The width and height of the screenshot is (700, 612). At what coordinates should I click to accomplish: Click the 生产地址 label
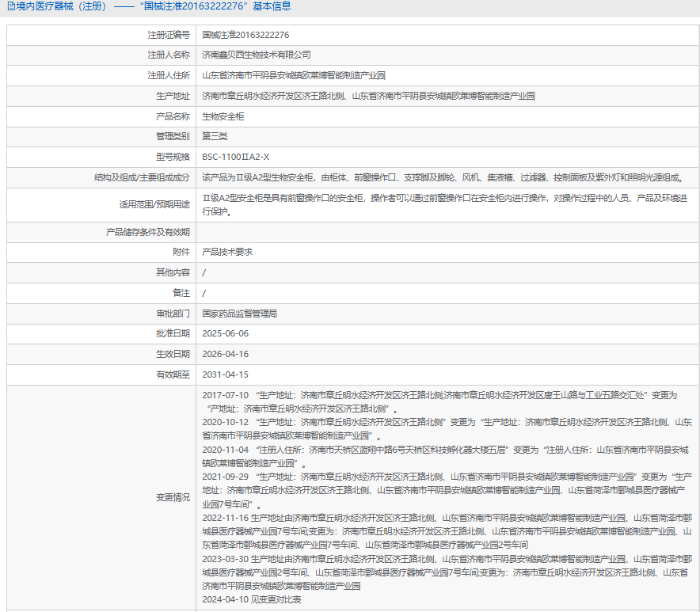(173, 96)
